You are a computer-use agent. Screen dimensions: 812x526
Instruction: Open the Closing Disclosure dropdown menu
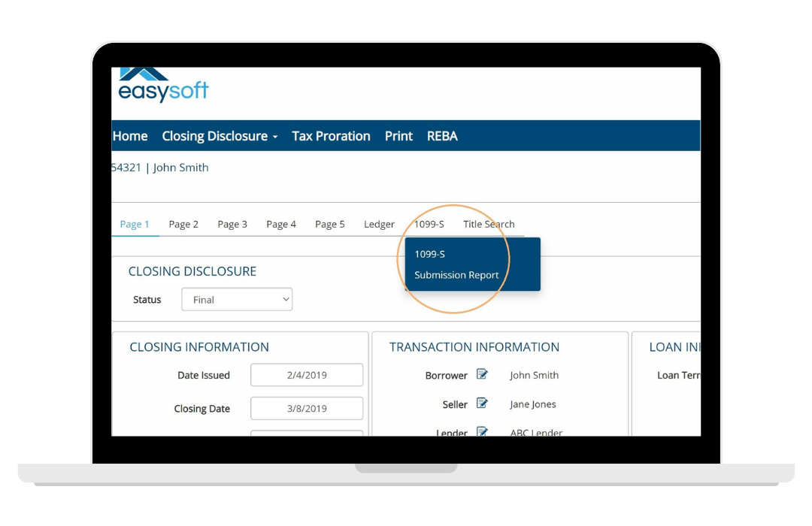click(214, 136)
